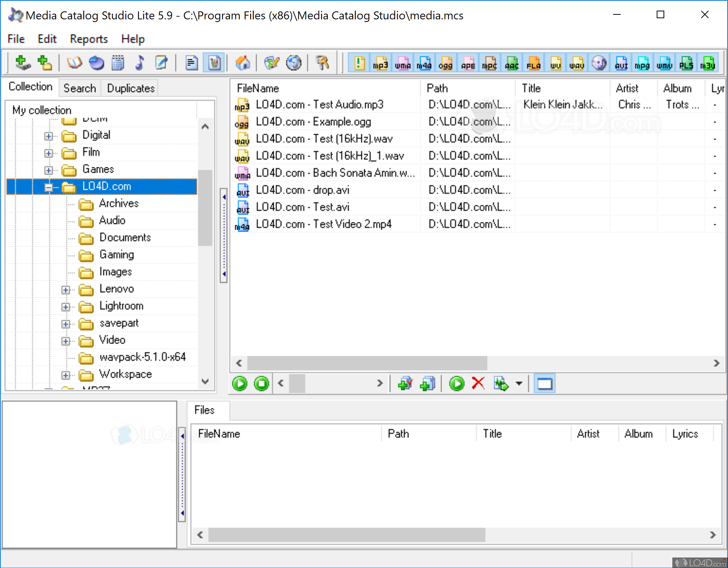
Task: Click the play button below the file list
Action: coord(239,384)
